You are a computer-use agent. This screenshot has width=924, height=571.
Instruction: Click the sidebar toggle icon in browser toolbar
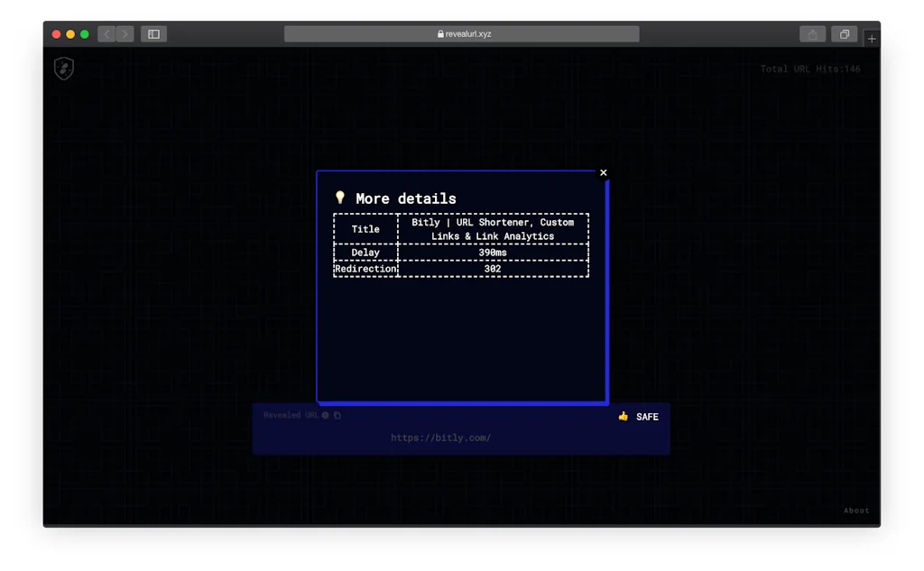(153, 33)
